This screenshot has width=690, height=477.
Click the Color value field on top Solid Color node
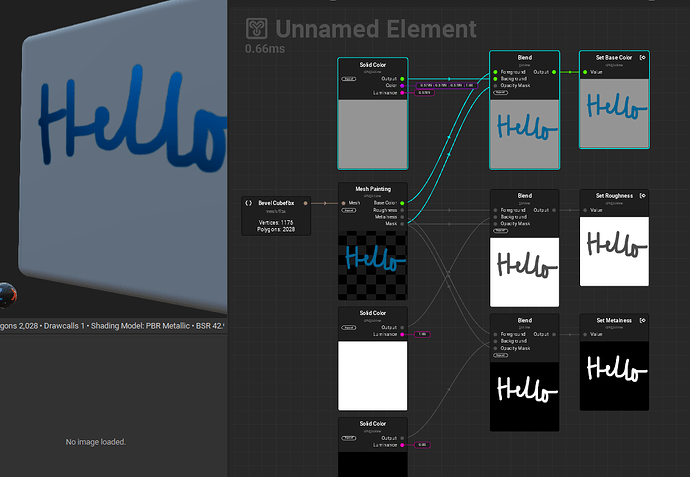447,86
